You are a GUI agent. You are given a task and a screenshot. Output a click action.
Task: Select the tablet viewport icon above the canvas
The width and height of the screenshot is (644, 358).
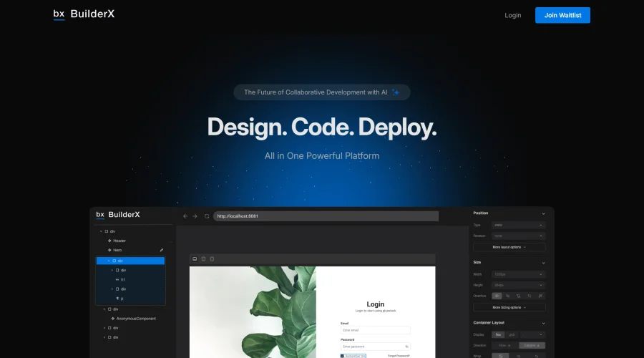coord(203,259)
